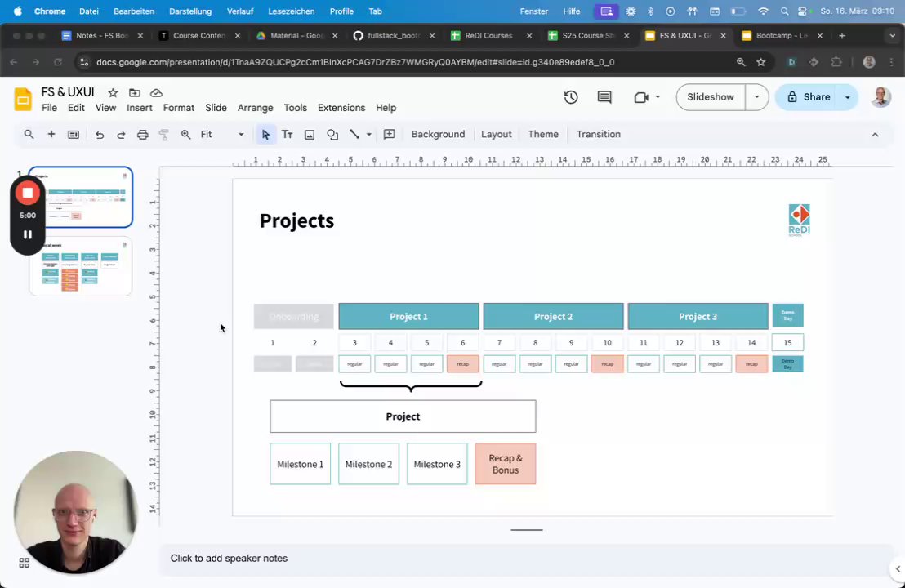Open the Google account avatar
This screenshot has height=588, width=905.
pos(880,97)
